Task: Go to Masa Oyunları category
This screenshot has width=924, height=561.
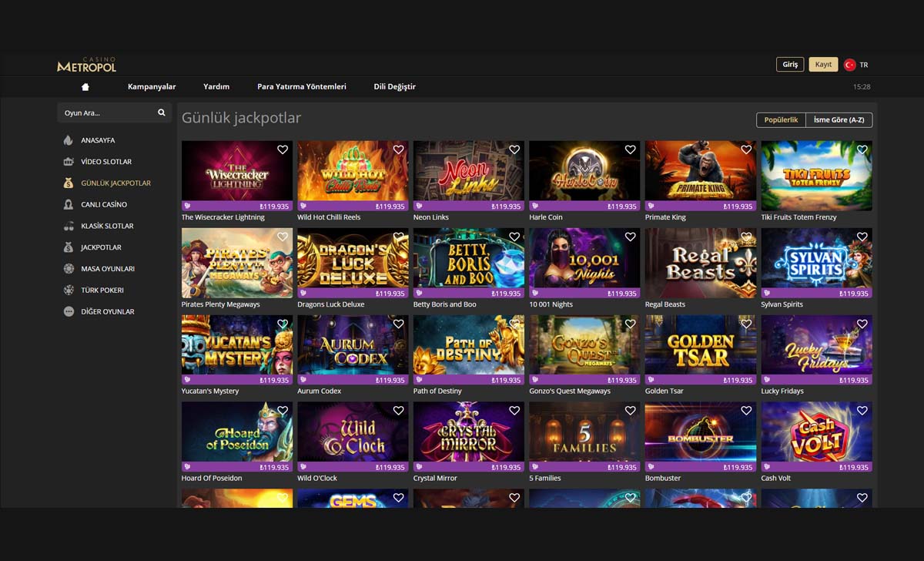Action: [x=109, y=269]
